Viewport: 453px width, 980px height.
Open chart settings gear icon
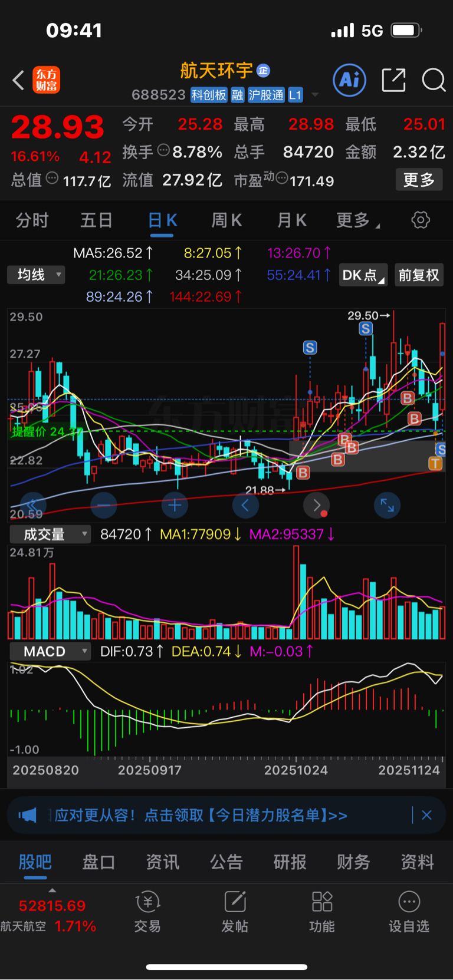tap(421, 220)
